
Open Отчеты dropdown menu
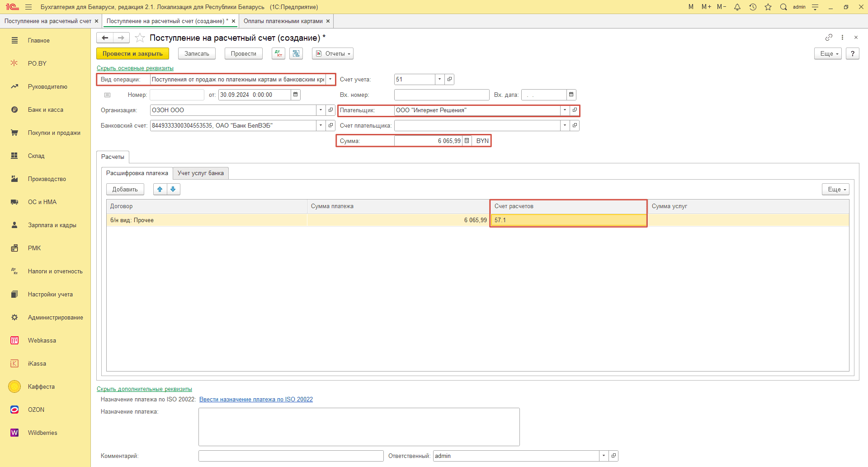click(333, 53)
